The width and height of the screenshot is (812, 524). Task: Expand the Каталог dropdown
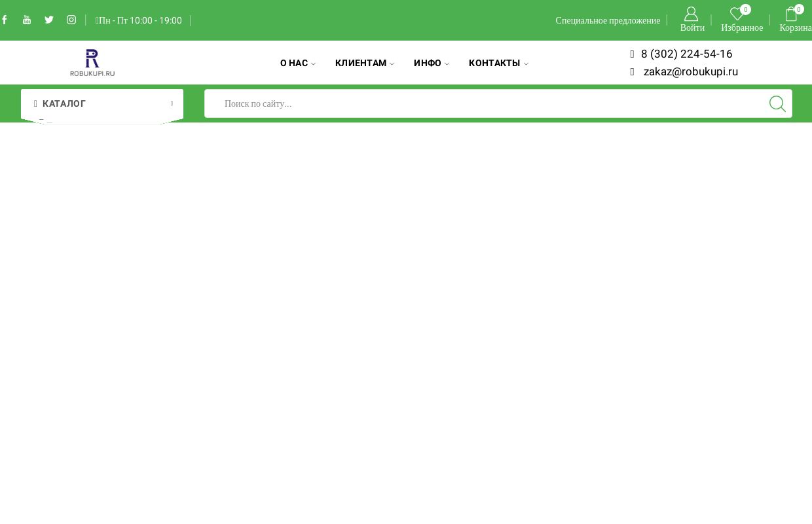click(102, 103)
